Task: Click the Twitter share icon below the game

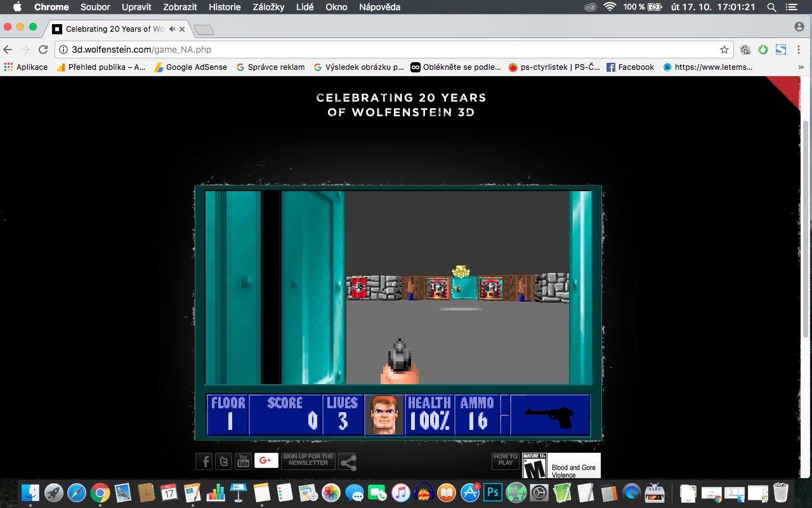Action: coord(223,461)
